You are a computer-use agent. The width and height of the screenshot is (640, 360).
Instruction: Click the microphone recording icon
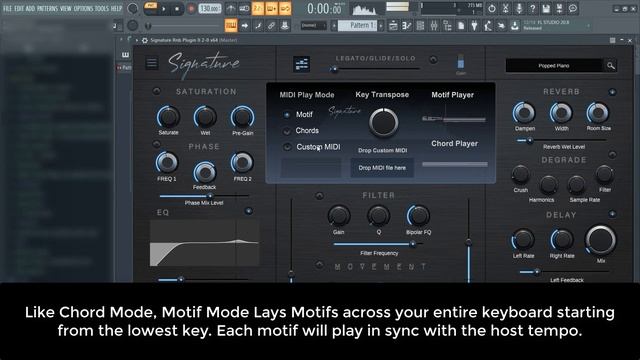click(x=519, y=8)
